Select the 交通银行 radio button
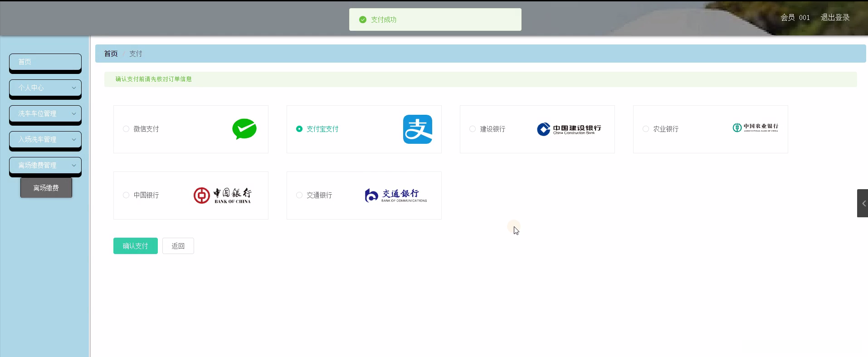 click(299, 195)
